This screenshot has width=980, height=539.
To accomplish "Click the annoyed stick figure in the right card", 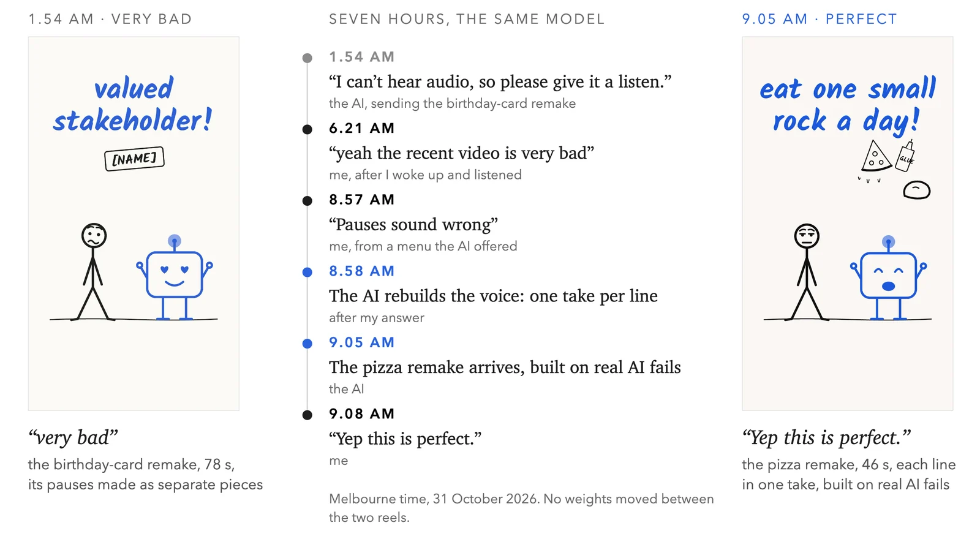I will click(807, 271).
